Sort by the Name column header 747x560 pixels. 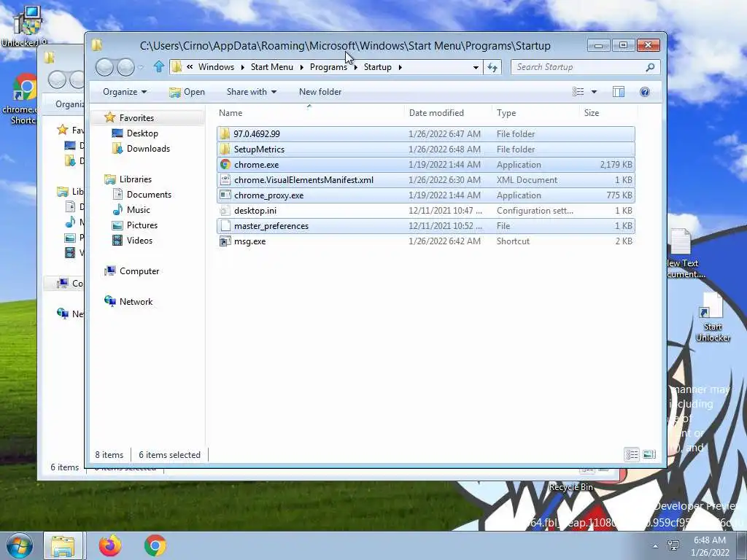coord(309,113)
